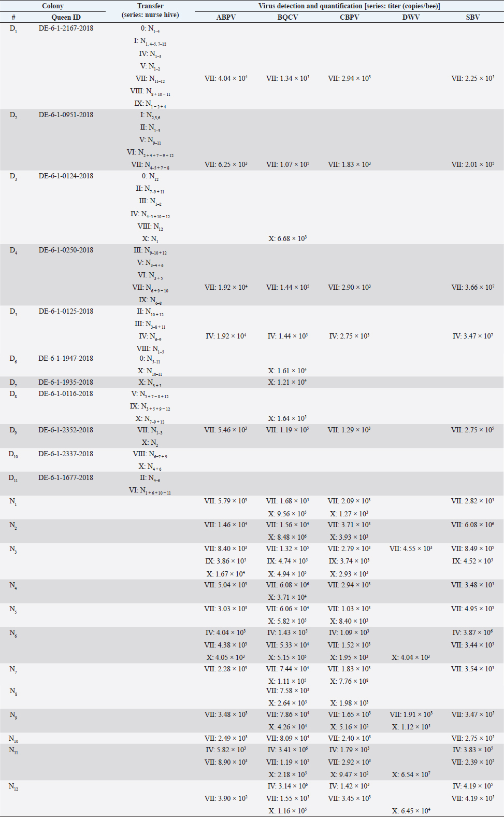Image resolution: width=504 pixels, height=817 pixels.
Task: Click the Transfer (series: nurse hive) header
Action: tap(150, 10)
